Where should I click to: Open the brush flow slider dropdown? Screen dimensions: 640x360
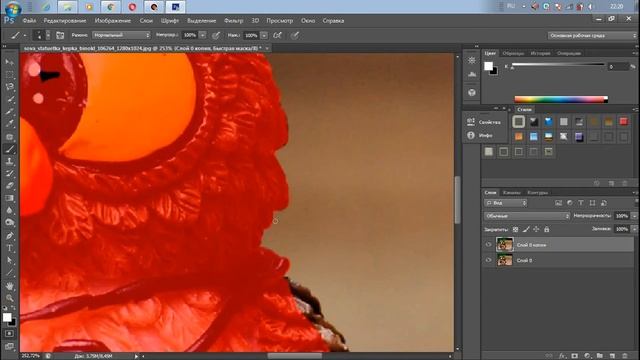(x=264, y=36)
